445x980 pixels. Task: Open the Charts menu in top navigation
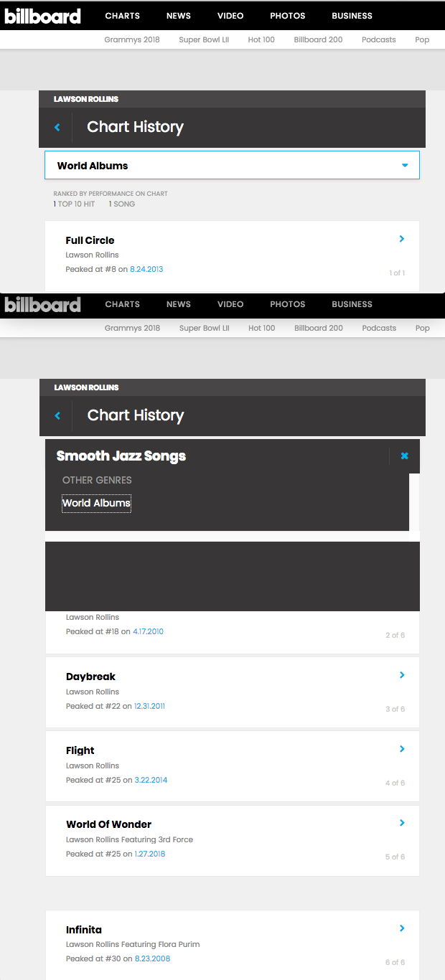coord(122,16)
